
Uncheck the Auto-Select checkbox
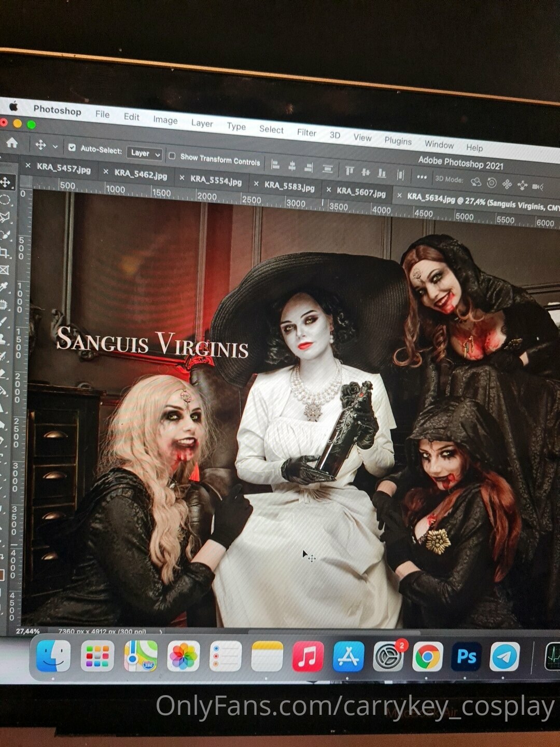[x=72, y=148]
